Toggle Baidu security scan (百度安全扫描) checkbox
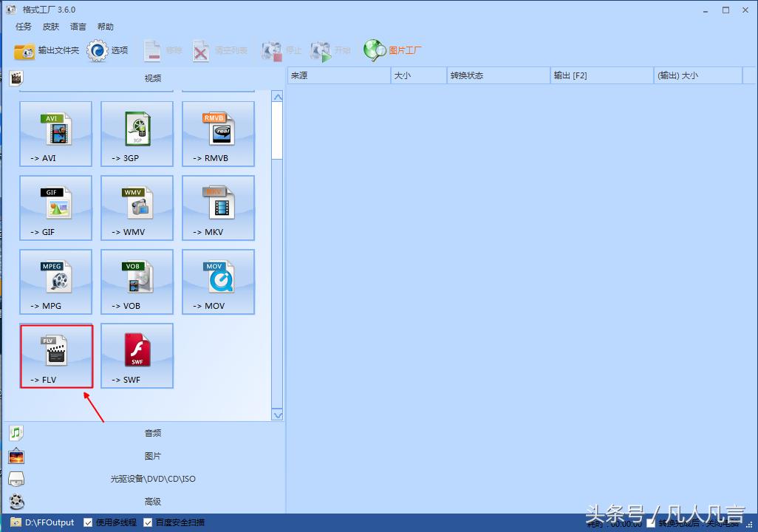The width and height of the screenshot is (758, 532). [148, 522]
